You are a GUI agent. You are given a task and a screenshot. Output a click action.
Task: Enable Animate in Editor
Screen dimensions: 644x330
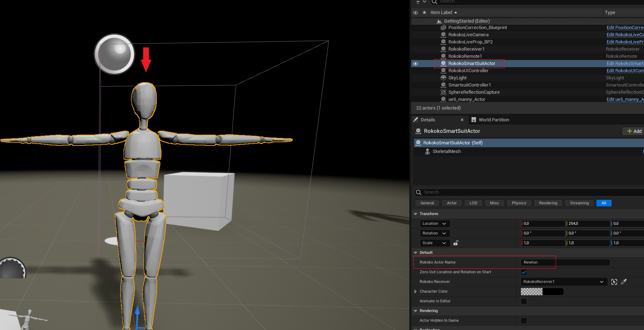pos(524,301)
